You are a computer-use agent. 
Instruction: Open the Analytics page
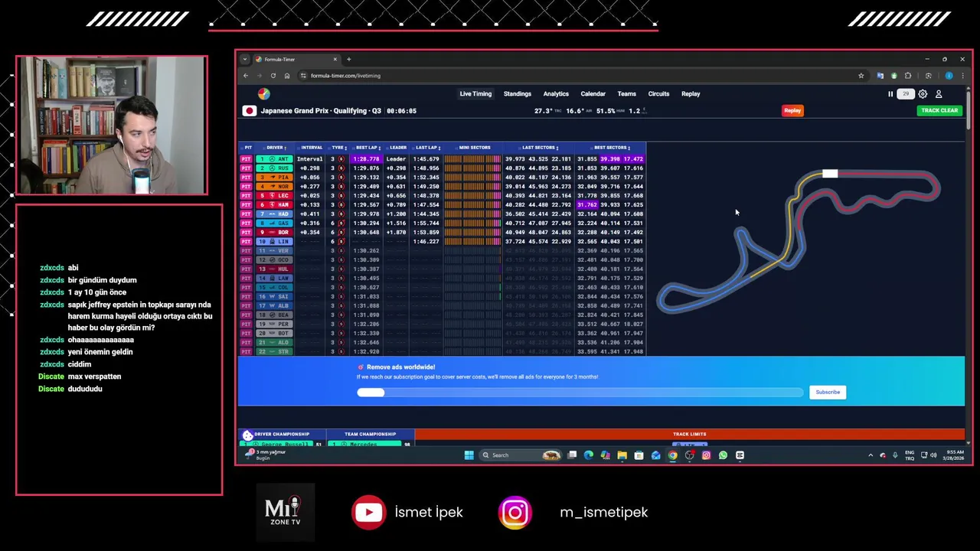pos(556,94)
